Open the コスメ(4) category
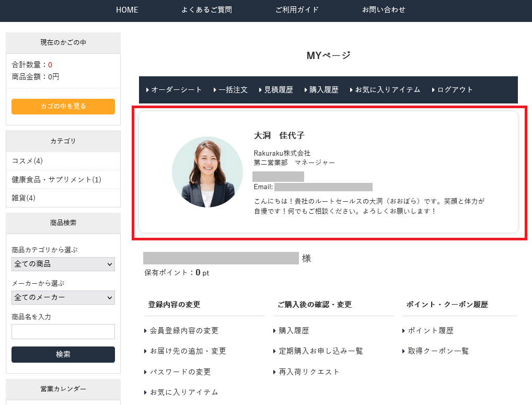Screen dimensions: 532x405 pos(24,162)
